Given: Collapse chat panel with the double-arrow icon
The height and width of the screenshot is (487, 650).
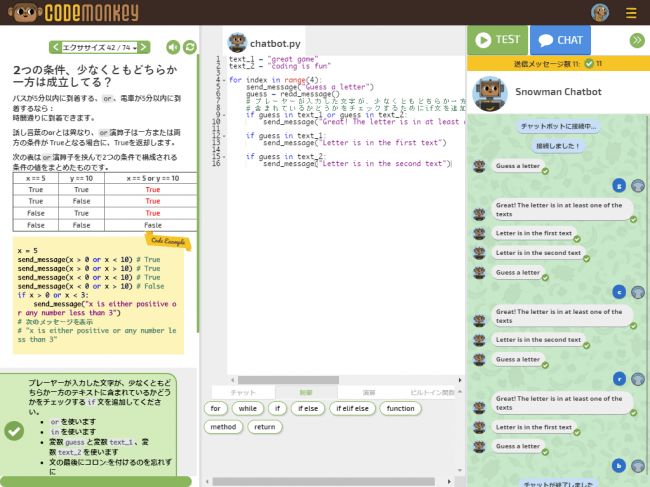Looking at the screenshot, I should pyautogui.click(x=636, y=40).
